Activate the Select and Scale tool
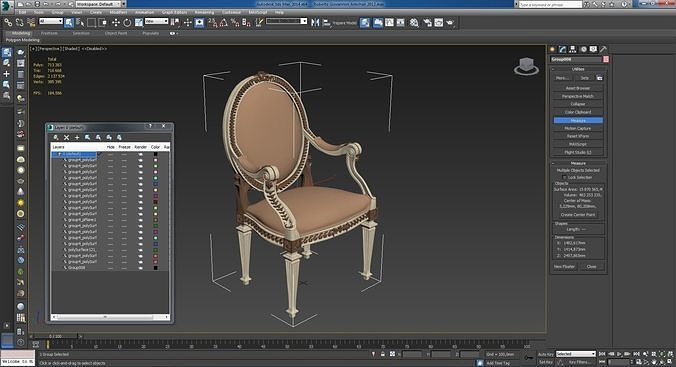This screenshot has height=367, width=676. (139, 22)
